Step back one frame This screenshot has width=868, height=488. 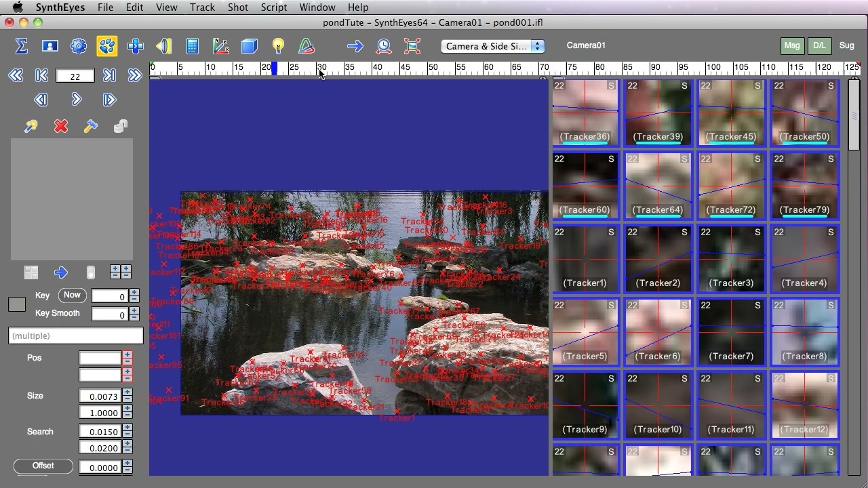coord(41,100)
